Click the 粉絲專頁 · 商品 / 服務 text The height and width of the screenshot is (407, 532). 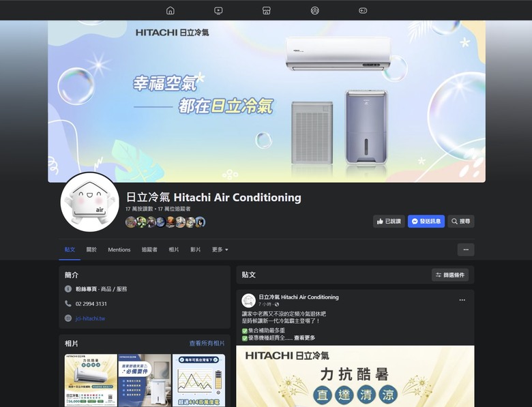coord(101,289)
